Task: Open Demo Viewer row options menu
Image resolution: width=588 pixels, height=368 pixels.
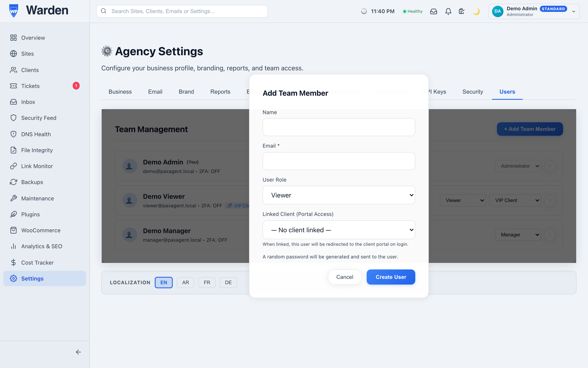Action: pos(550,200)
